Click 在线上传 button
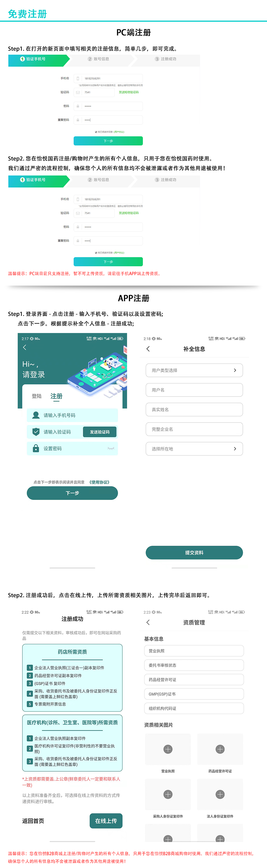Image resolution: width=267 pixels, height=868 pixels. [x=106, y=821]
